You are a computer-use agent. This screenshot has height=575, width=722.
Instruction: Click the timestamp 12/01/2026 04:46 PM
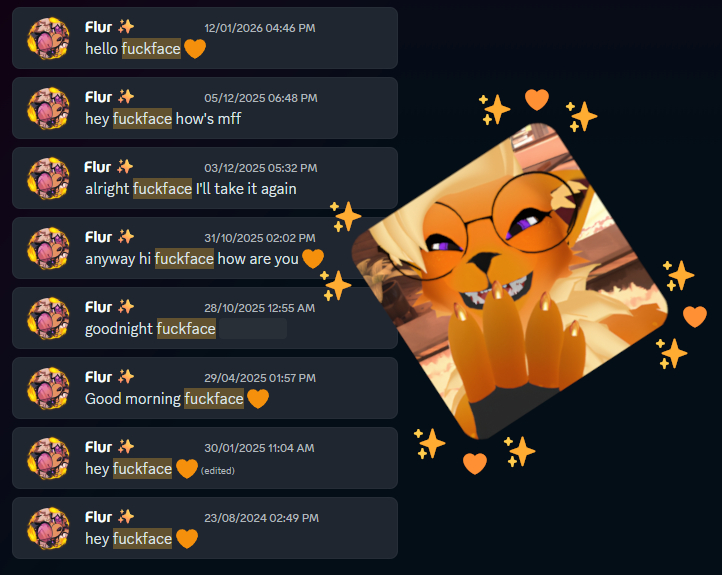coord(260,28)
